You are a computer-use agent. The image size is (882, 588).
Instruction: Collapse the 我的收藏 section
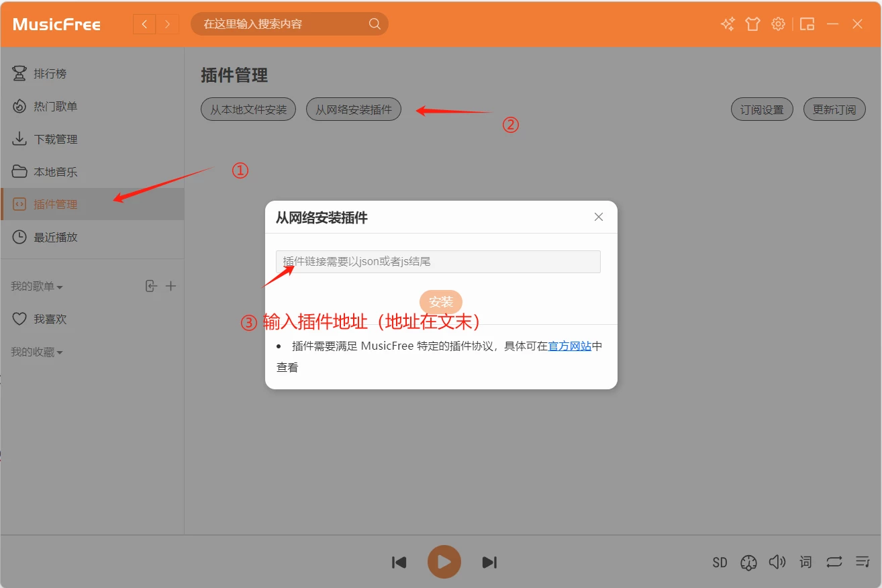click(x=37, y=352)
